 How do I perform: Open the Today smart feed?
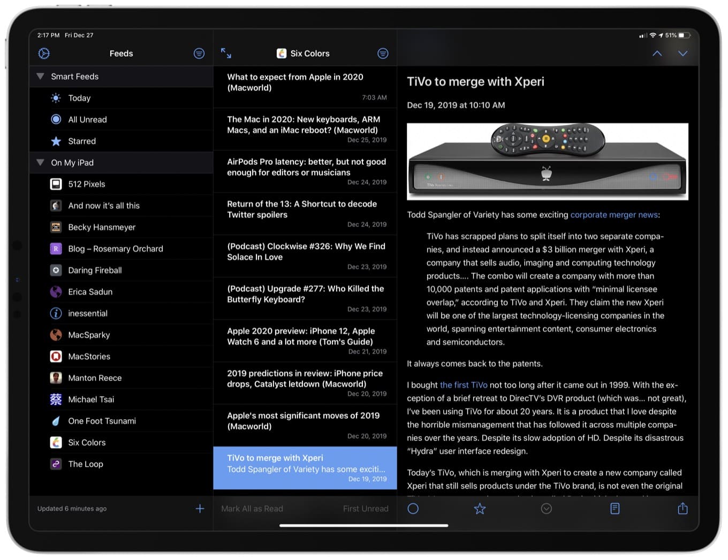[x=122, y=98]
